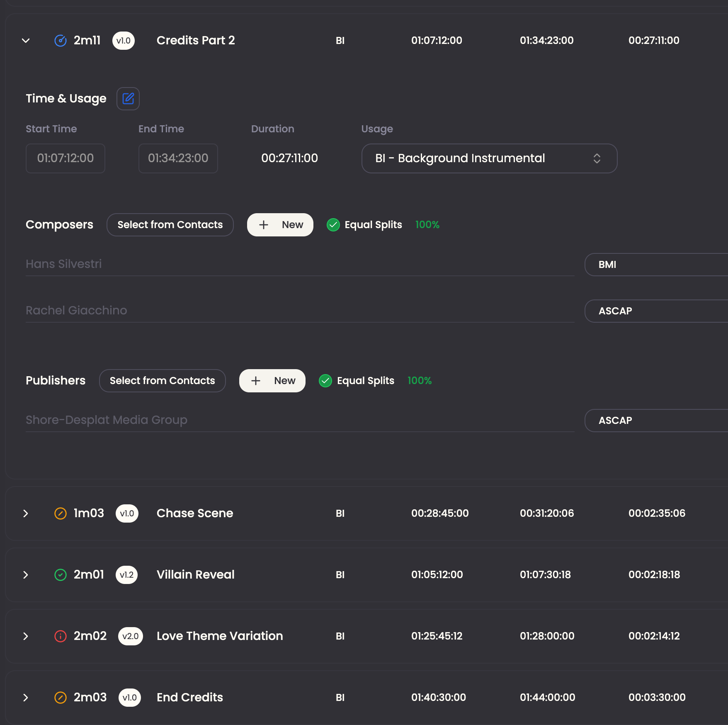Open the BMI society dropdown for Hans Silvestri
This screenshot has width=728, height=725.
[x=656, y=265]
